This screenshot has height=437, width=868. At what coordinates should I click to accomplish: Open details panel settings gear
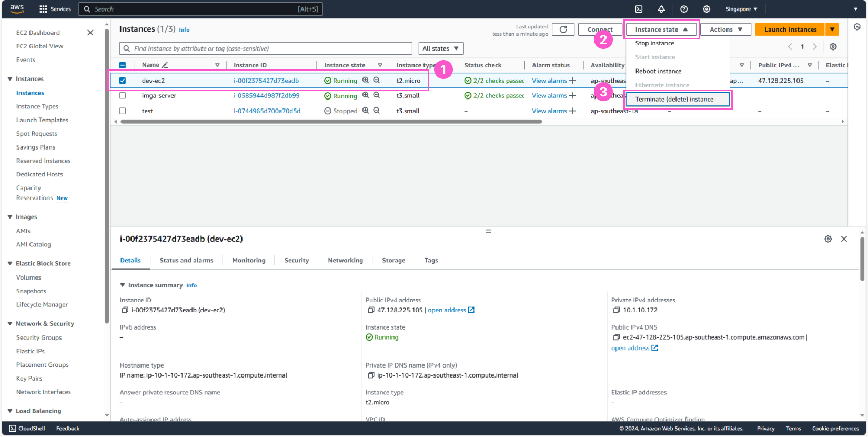click(828, 239)
